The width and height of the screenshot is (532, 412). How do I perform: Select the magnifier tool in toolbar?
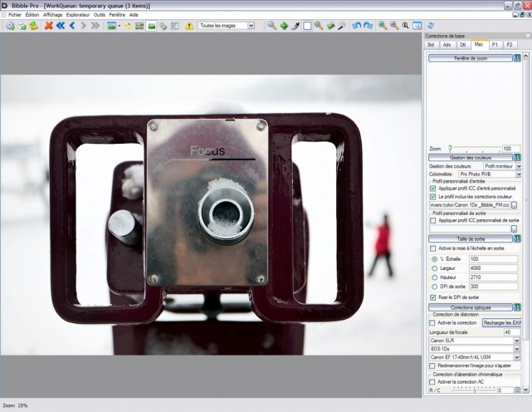point(271,26)
